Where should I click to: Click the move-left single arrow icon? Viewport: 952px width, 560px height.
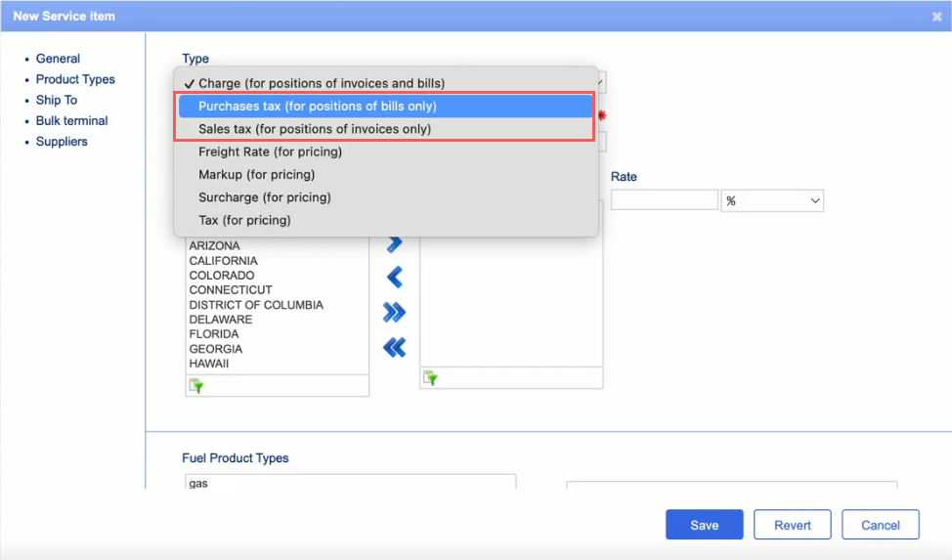395,278
